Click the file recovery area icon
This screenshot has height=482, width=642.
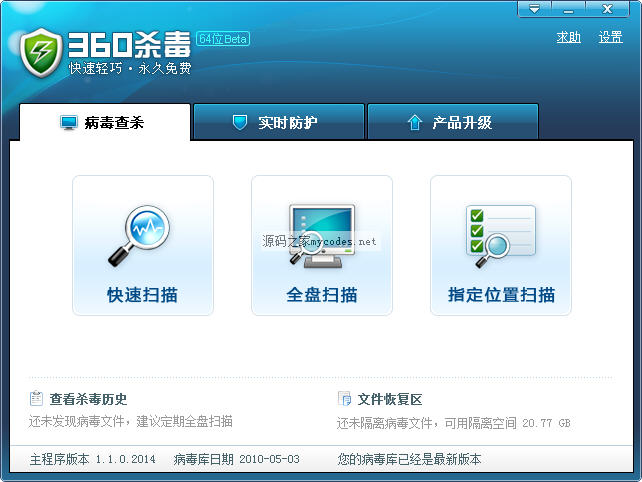[344, 398]
